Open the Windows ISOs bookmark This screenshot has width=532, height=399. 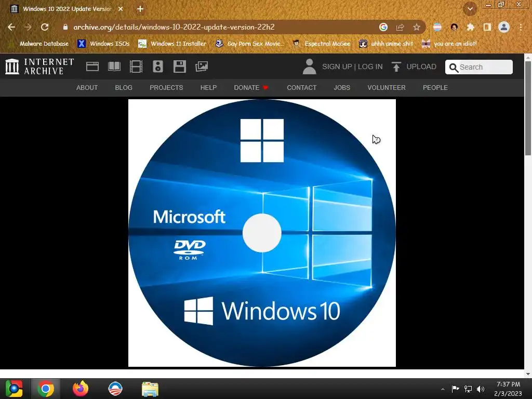tap(103, 44)
